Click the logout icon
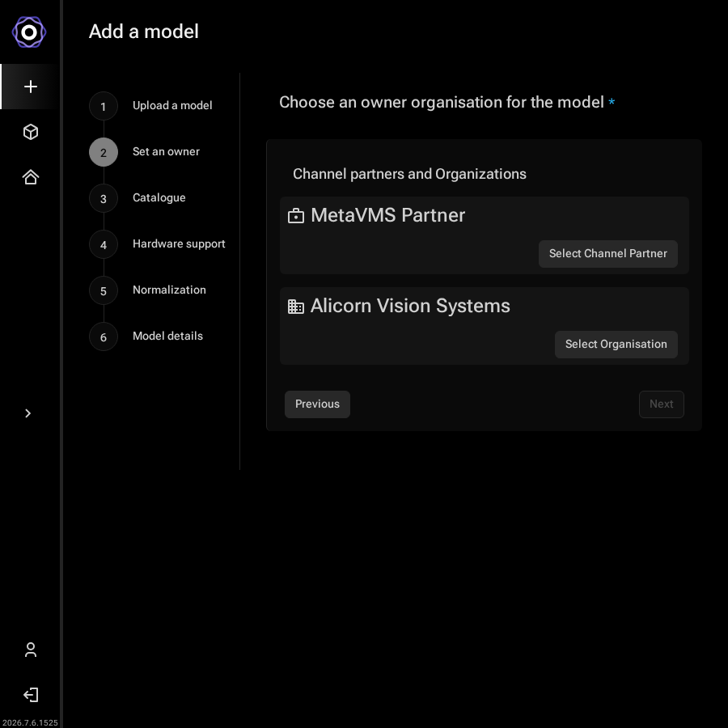 pos(31,695)
